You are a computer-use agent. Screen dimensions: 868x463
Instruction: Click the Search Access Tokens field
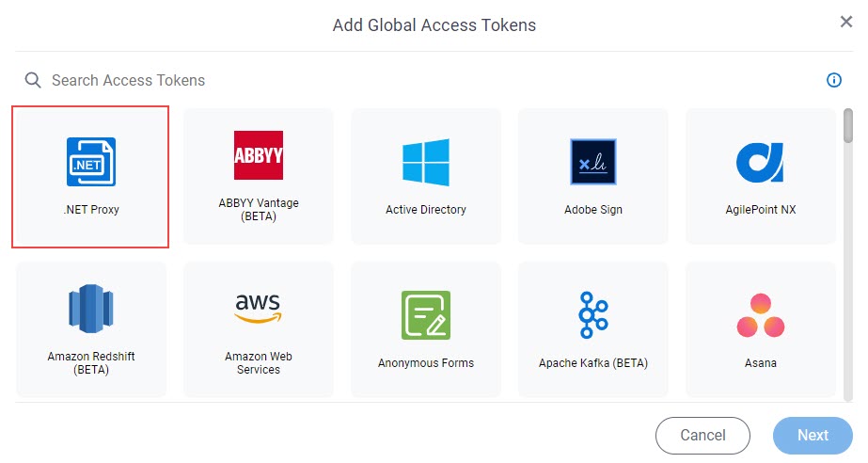pos(420,80)
